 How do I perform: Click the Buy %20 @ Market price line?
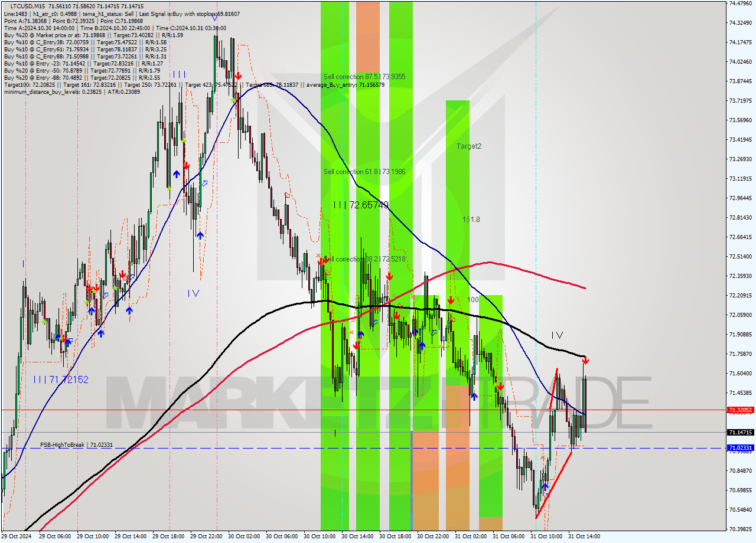pyautogui.click(x=93, y=35)
